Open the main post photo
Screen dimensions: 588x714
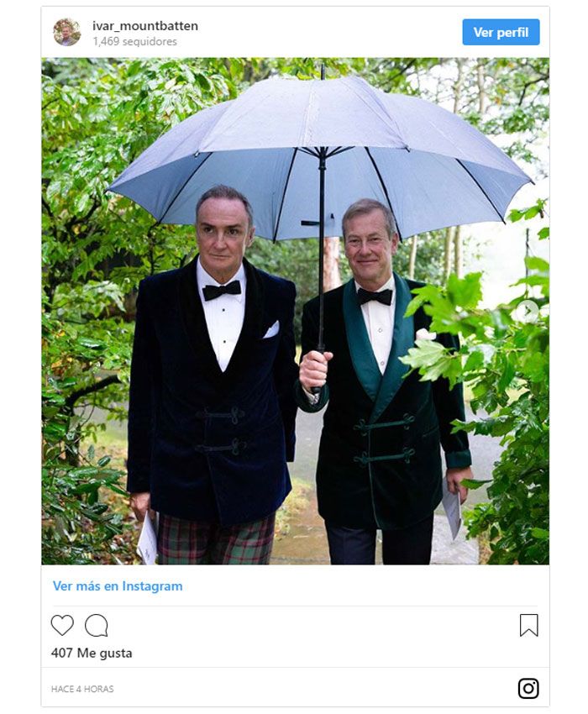[x=295, y=311]
